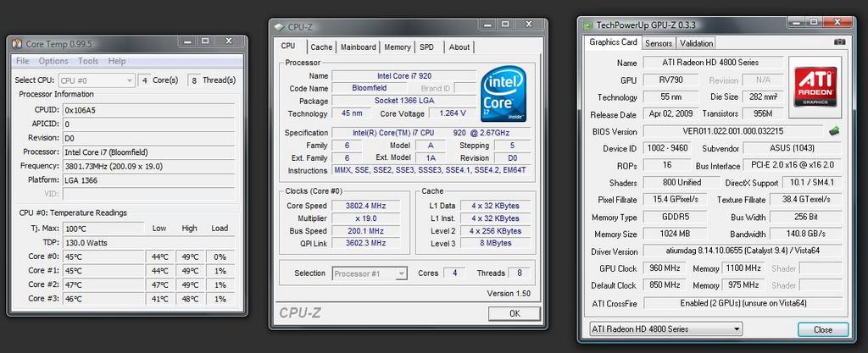Click the CPUID field showing 0x106A5

click(148, 110)
